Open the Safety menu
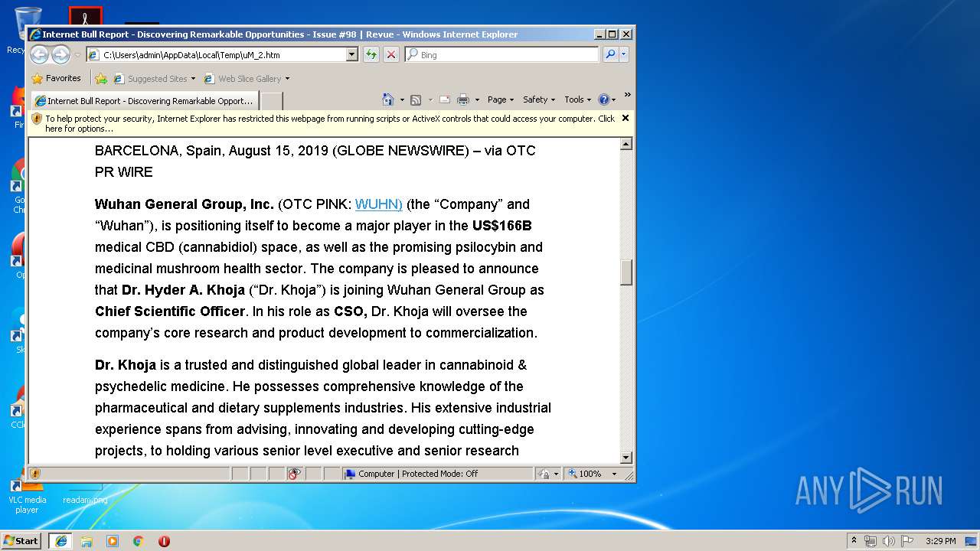980x551 pixels. coord(539,99)
